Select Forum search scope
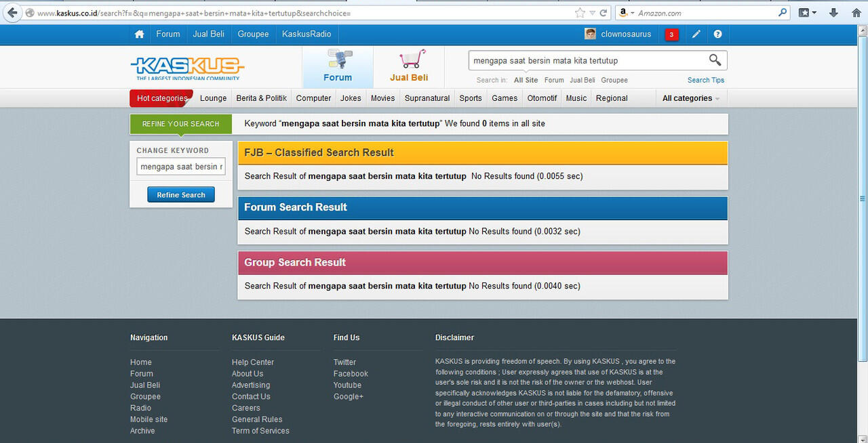This screenshot has width=868, height=443. (554, 80)
